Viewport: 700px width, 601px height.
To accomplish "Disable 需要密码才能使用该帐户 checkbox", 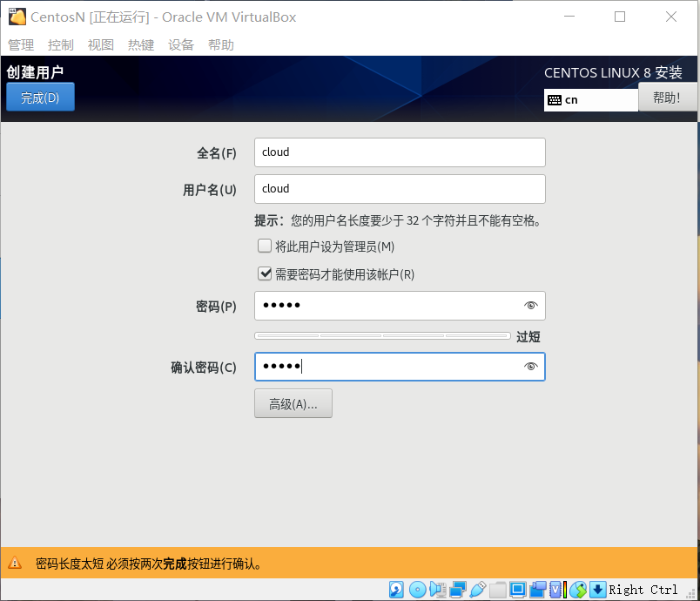I will tap(264, 273).
